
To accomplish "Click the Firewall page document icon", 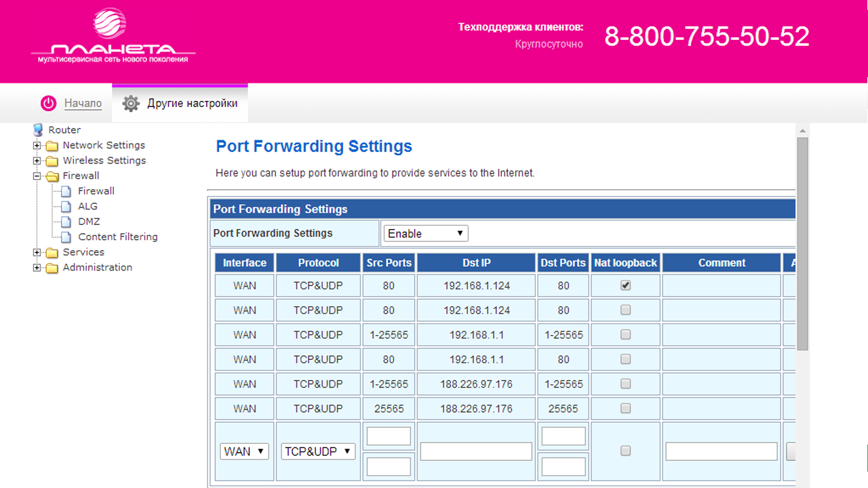I will (66, 191).
